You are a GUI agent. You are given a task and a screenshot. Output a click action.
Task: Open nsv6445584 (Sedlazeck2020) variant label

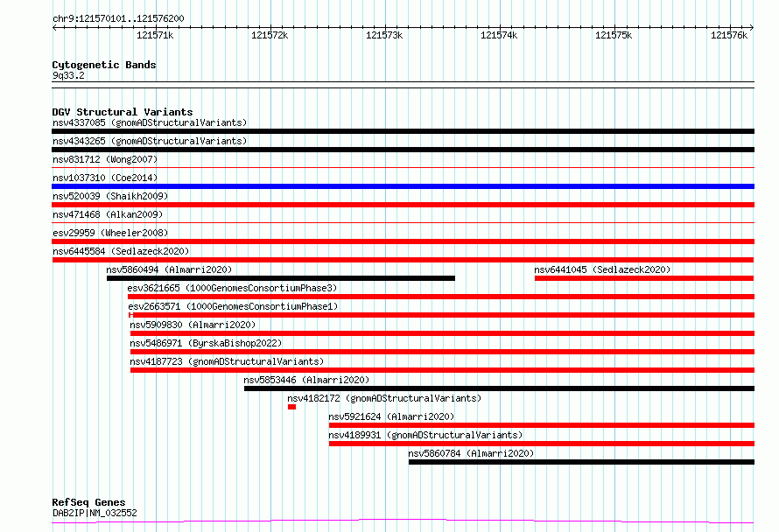point(121,251)
